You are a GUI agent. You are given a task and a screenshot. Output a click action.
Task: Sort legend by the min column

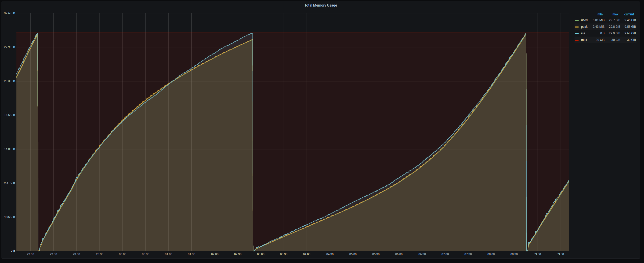point(600,14)
